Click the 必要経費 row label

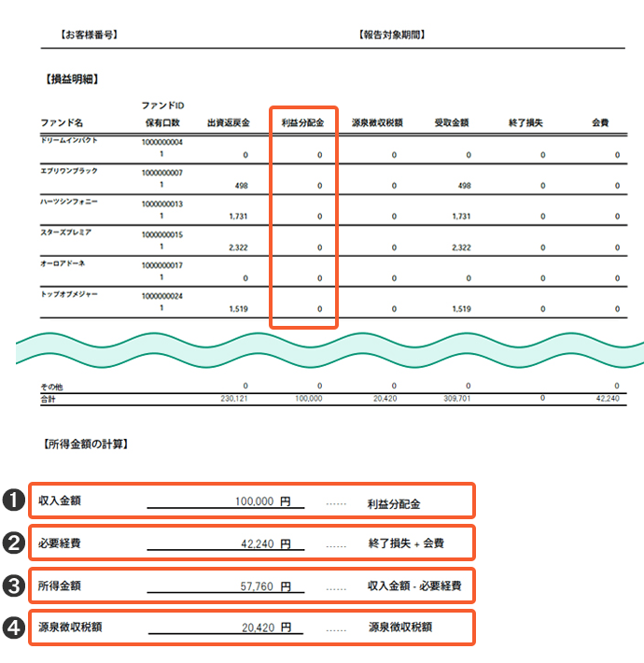tap(60, 543)
